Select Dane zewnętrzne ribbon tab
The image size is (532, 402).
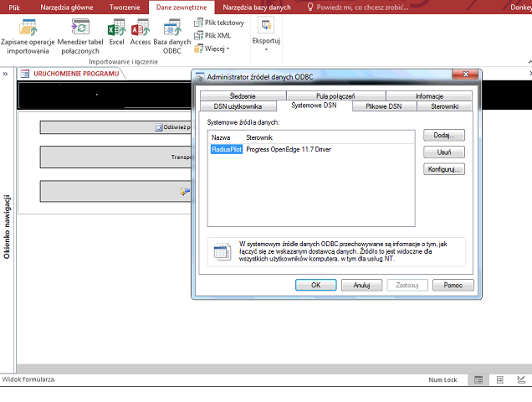click(x=182, y=8)
